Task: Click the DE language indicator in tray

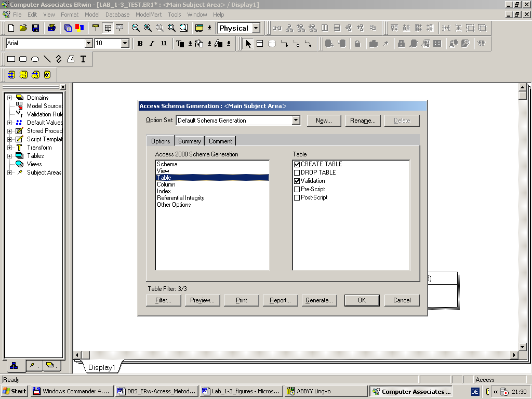Action: click(x=475, y=392)
